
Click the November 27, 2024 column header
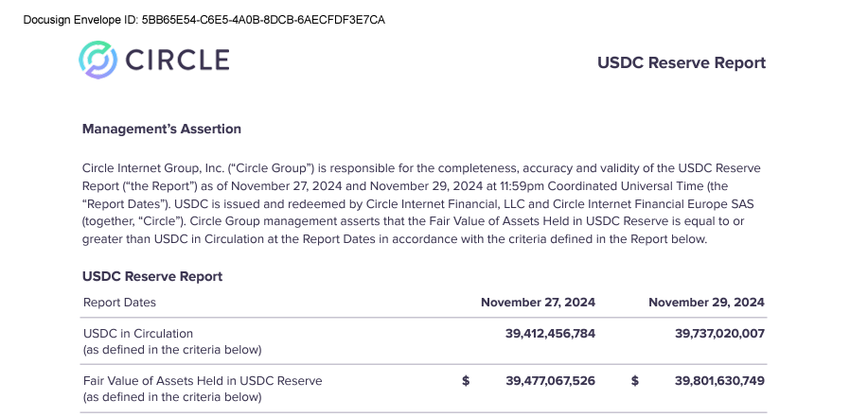538,303
